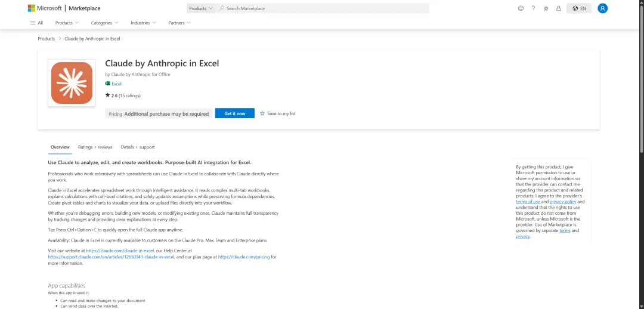Switch to Details + support tab
The width and height of the screenshot is (644, 309).
pyautogui.click(x=138, y=147)
